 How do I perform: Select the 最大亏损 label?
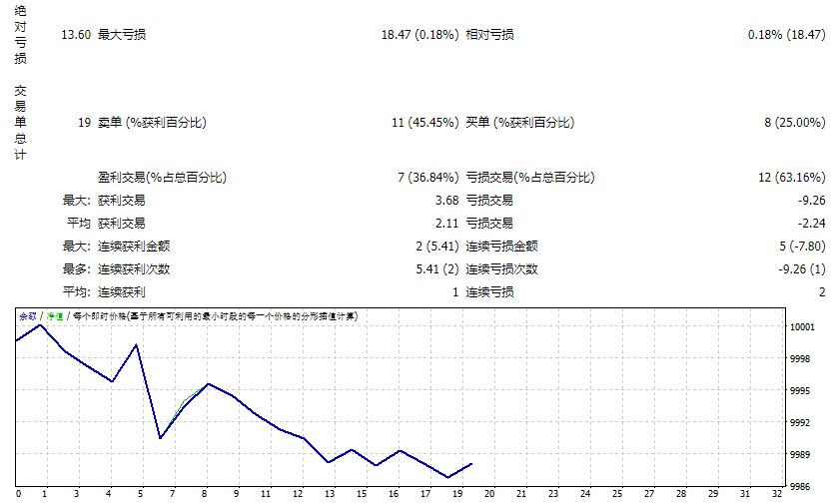(121, 35)
